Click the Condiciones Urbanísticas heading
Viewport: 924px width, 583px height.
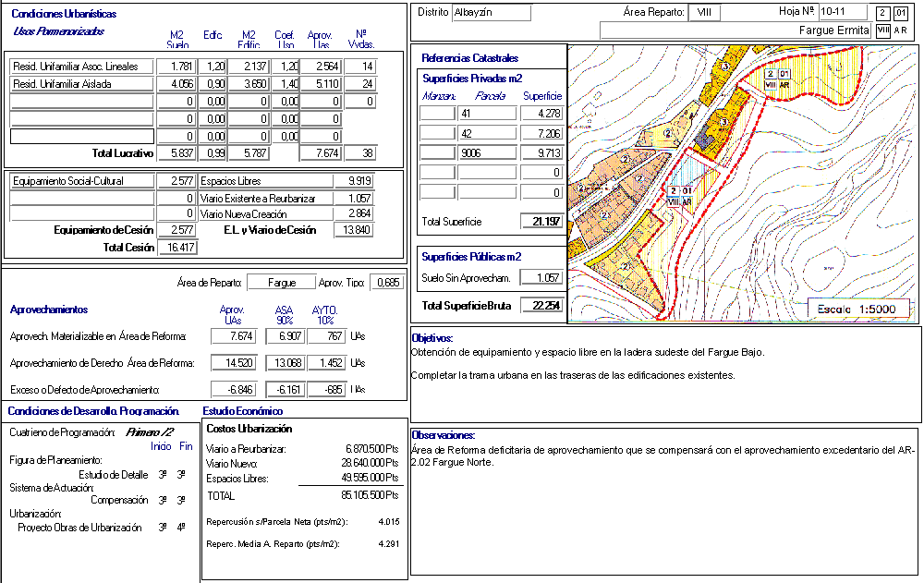tap(64, 14)
